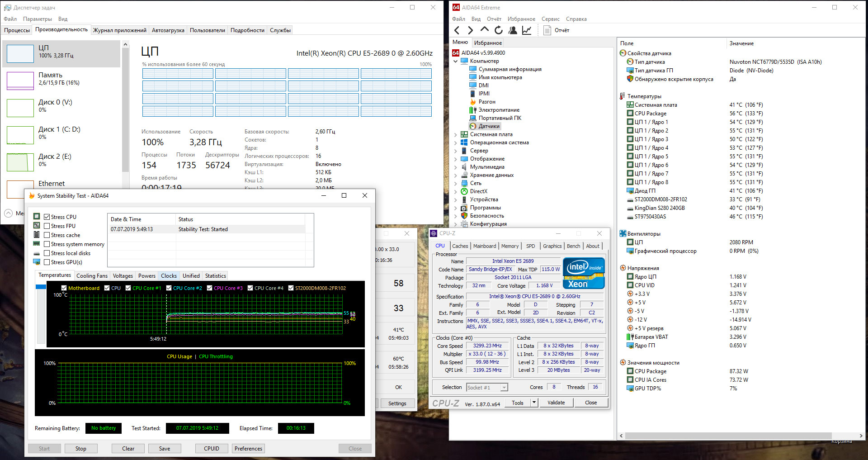The width and height of the screenshot is (868, 460).
Task: Toggle the Motherboard temperature graph checkbox
Action: 64,288
